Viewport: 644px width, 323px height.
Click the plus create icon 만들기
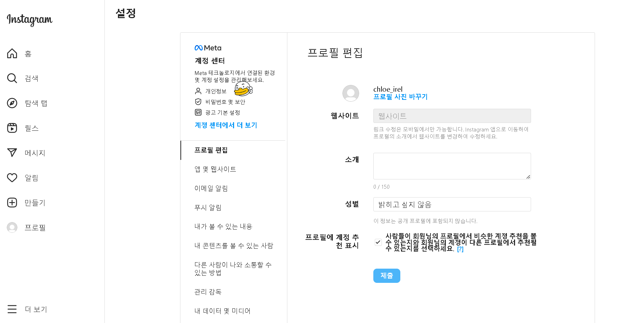(12, 203)
